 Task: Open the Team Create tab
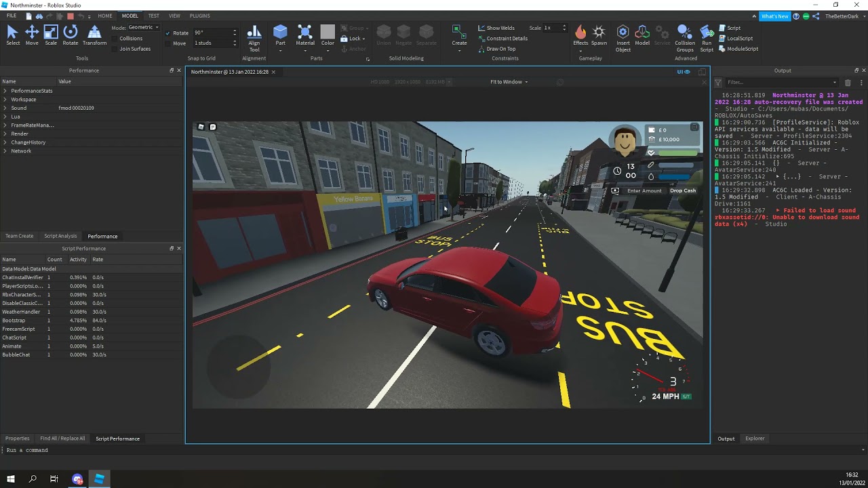[19, 236]
